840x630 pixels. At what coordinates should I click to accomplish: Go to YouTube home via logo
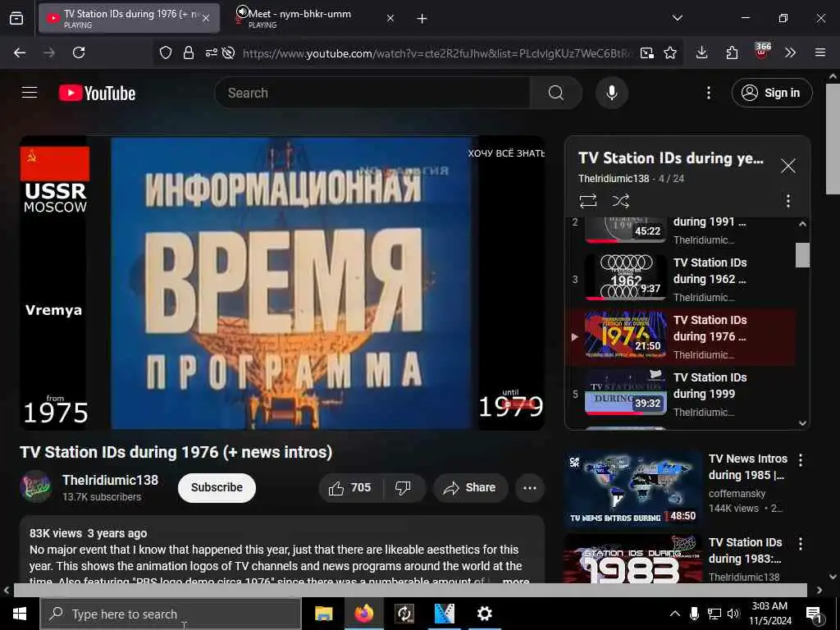point(97,94)
